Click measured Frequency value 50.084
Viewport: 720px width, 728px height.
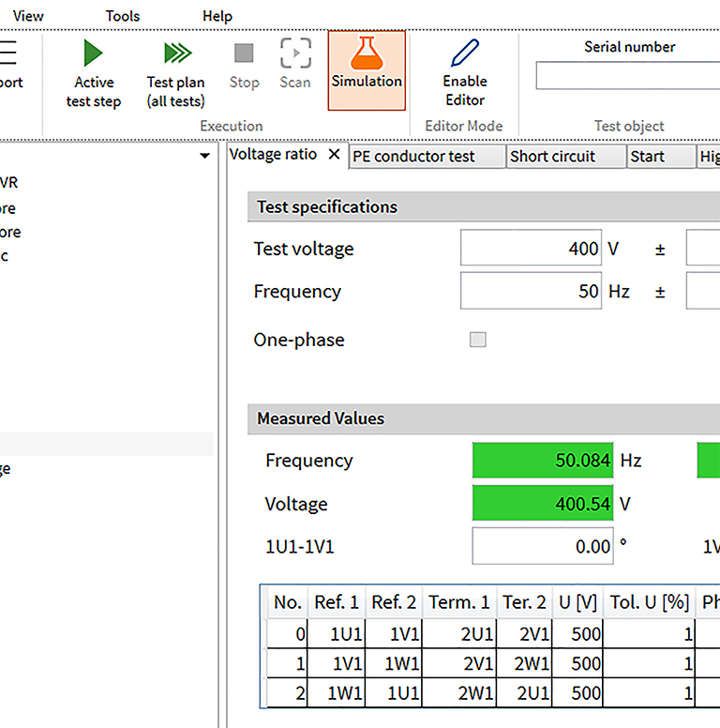(x=543, y=460)
